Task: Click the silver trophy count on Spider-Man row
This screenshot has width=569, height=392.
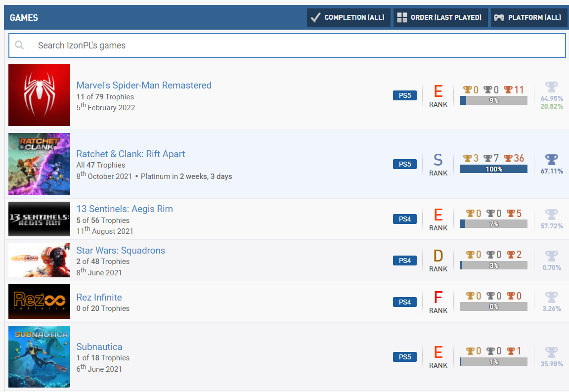Action: point(491,89)
